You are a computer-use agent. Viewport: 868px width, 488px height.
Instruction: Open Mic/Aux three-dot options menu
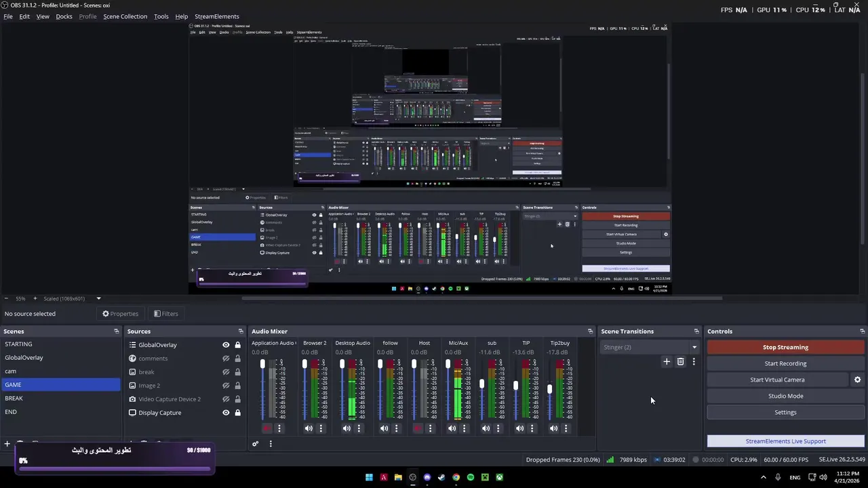pos(465,428)
